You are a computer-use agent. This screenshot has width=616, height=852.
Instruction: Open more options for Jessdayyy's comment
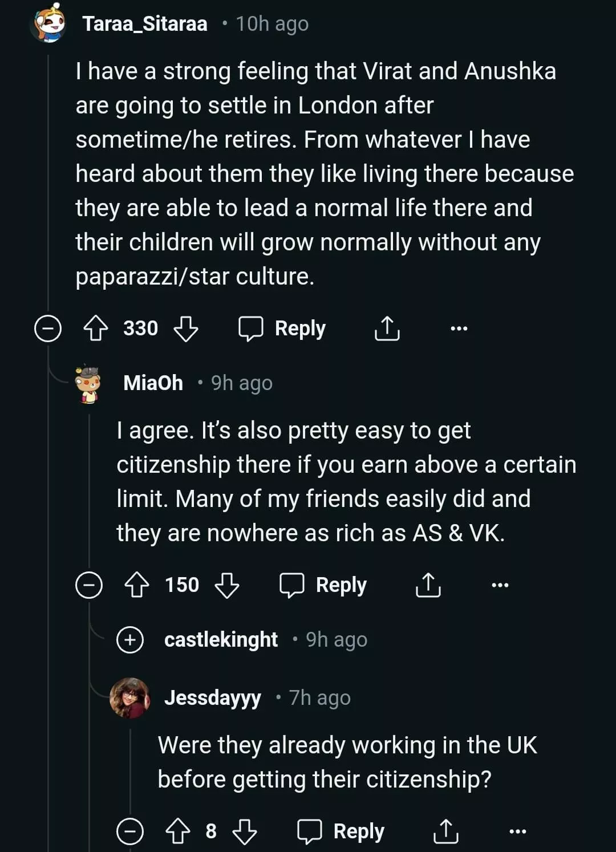point(517,831)
